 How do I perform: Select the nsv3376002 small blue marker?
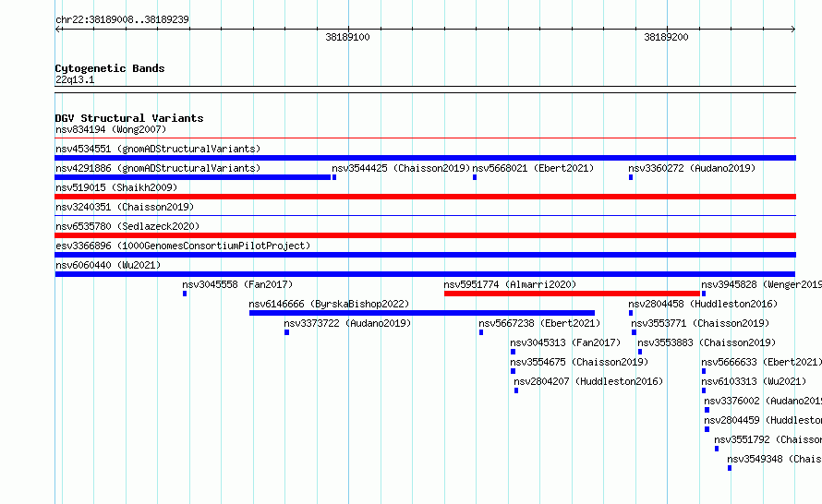pos(707,410)
